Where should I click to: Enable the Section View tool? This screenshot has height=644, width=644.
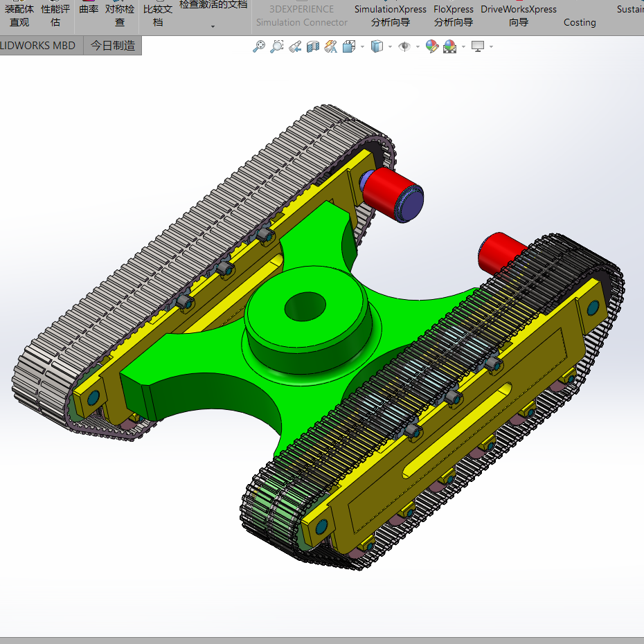(x=312, y=46)
